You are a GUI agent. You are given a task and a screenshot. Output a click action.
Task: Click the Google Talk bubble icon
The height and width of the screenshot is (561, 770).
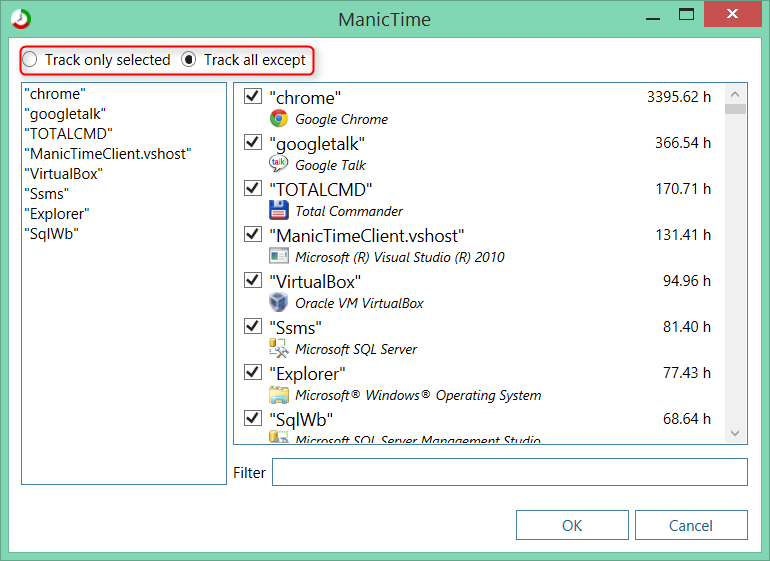278,164
